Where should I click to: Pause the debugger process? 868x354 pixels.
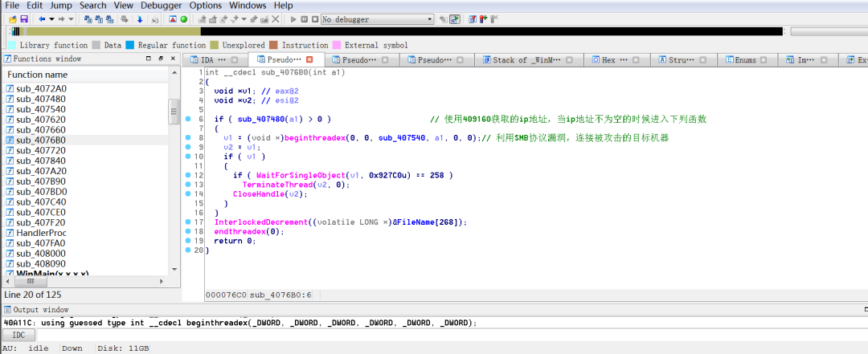coord(303,18)
